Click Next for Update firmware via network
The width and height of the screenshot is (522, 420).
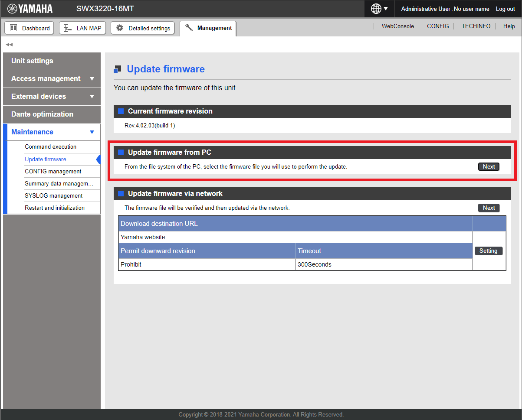(x=489, y=208)
